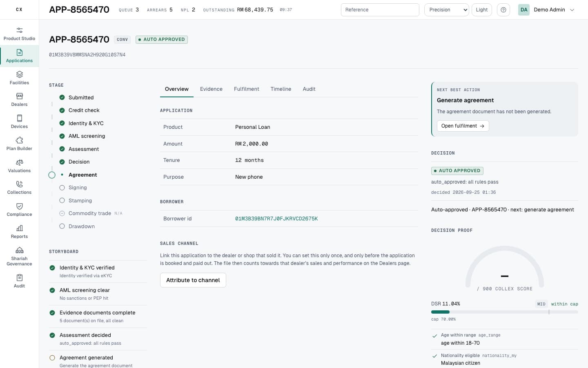
Task: Select the Agreement stage
Action: pyautogui.click(x=82, y=175)
